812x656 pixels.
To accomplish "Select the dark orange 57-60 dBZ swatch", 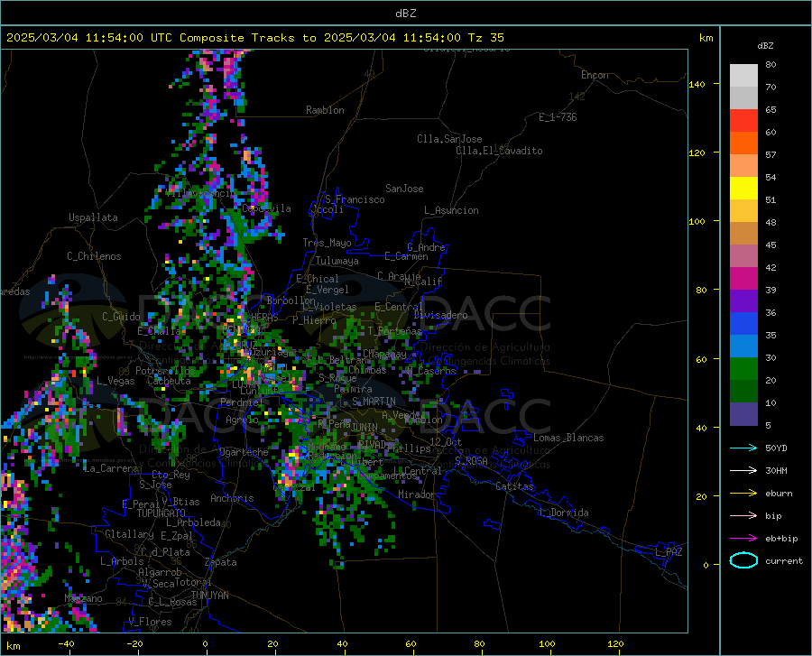I will click(743, 143).
